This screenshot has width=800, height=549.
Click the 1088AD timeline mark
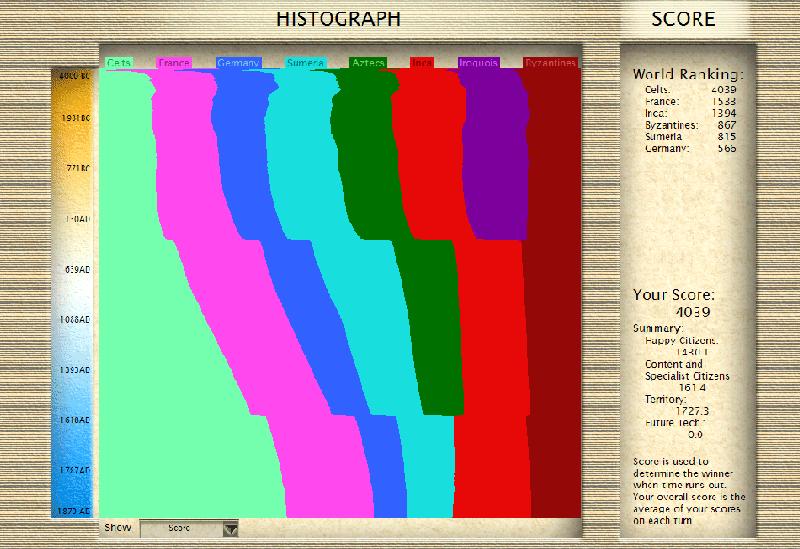click(74, 320)
